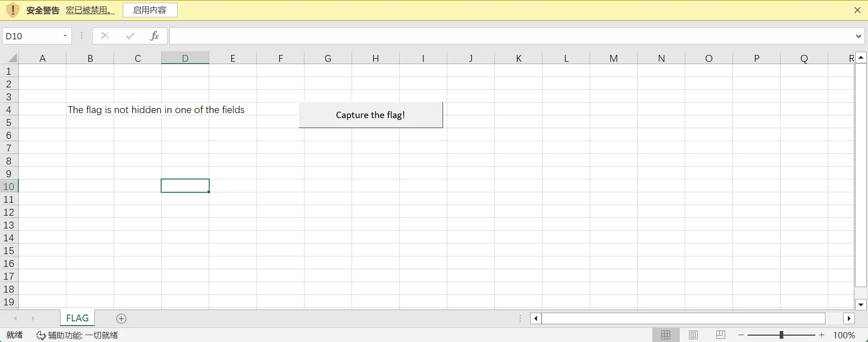The width and height of the screenshot is (868, 342).
Task: Select cell with 'The flag is not hidden' text
Action: pyautogui.click(x=90, y=109)
